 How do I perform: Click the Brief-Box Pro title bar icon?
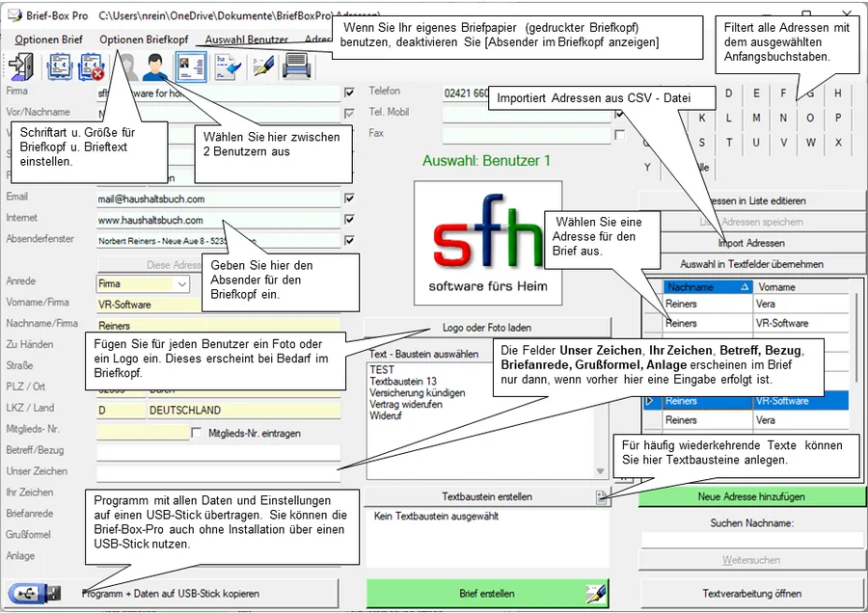[14, 15]
